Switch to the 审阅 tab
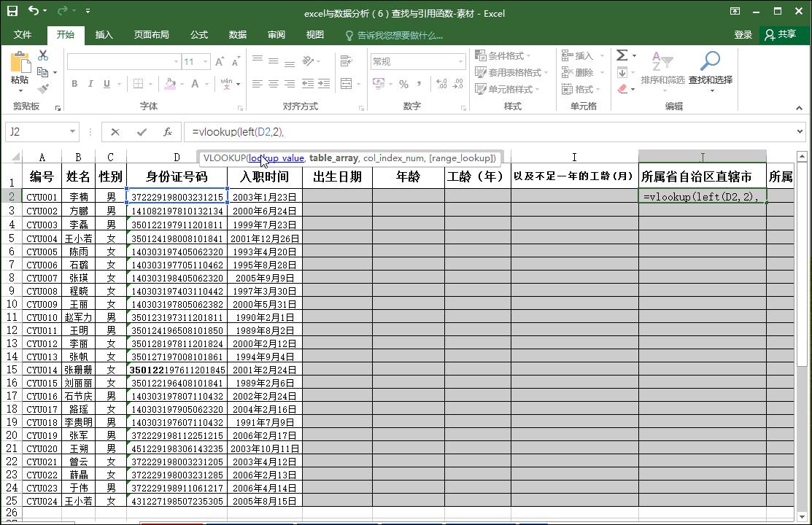This screenshot has width=812, height=525. (x=277, y=35)
